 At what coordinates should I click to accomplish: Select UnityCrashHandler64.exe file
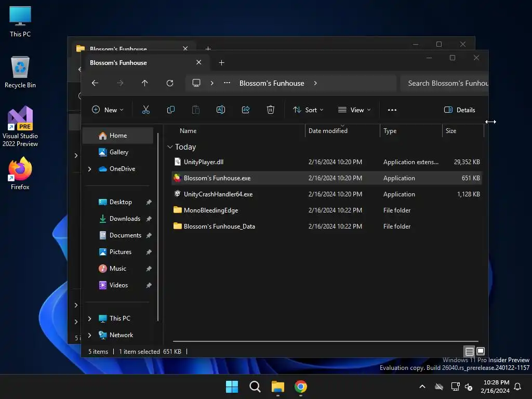(x=326, y=194)
